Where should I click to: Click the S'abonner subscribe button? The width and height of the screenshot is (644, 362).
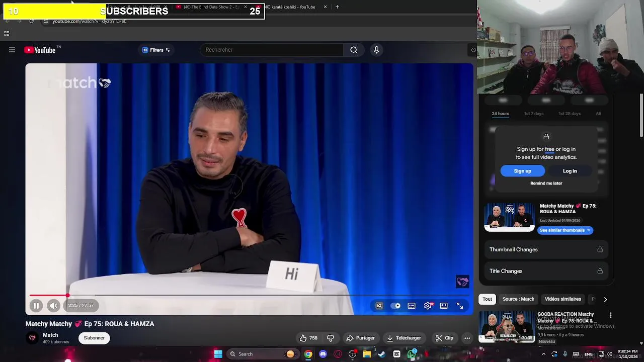[x=94, y=338]
